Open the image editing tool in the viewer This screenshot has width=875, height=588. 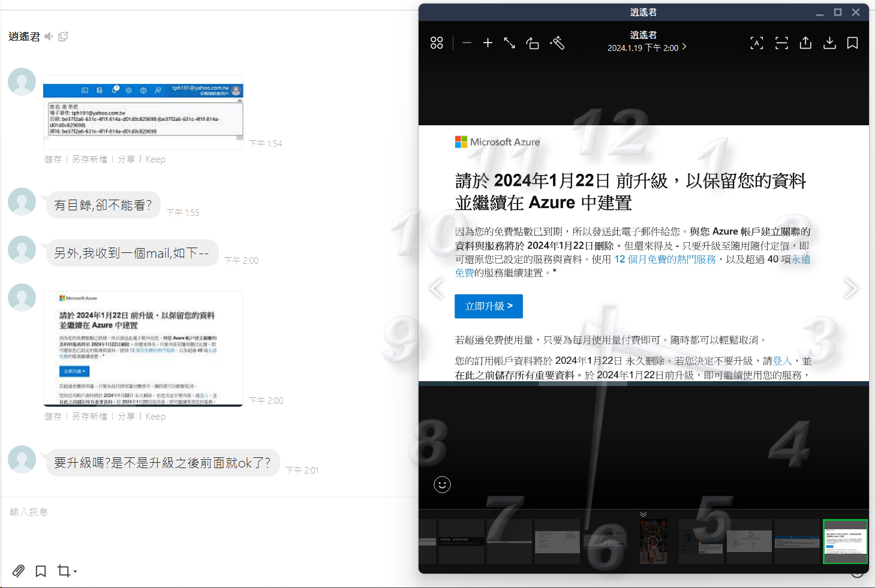click(557, 43)
